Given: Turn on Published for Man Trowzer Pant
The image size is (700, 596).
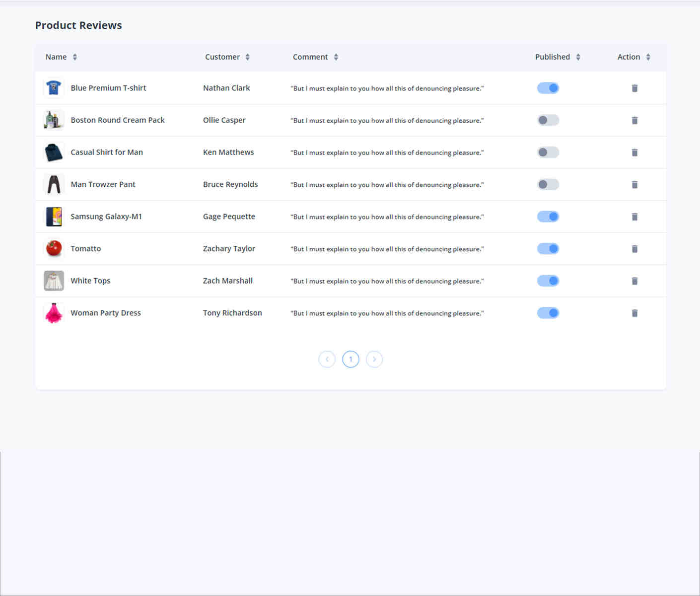Looking at the screenshot, I should pyautogui.click(x=548, y=184).
